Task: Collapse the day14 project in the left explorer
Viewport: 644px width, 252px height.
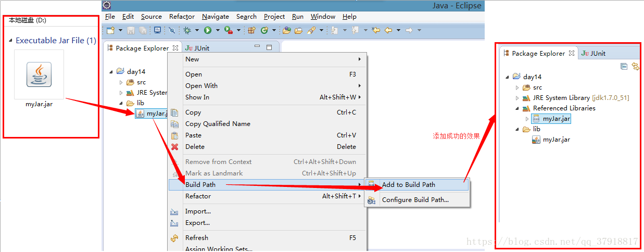Action: click(112, 72)
